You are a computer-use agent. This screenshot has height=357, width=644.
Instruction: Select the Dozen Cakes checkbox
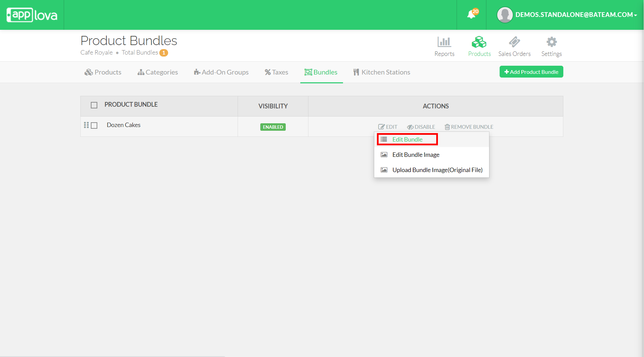(94, 125)
